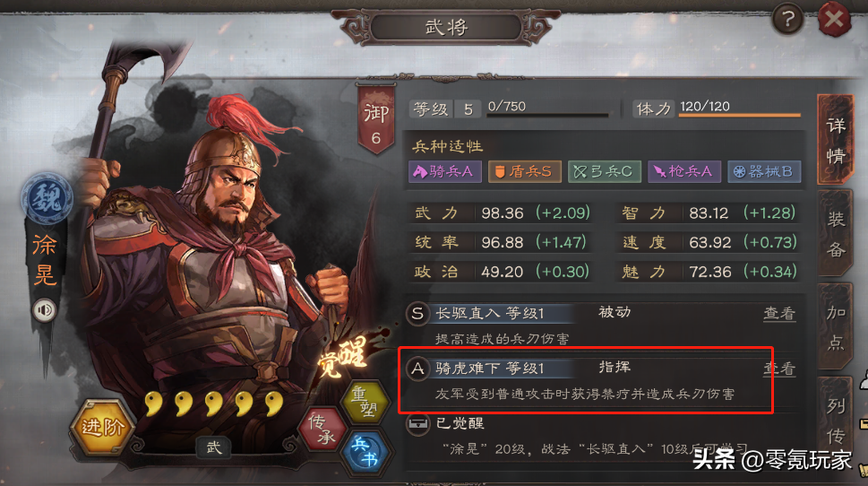Click the 魏 faction emblem
The height and width of the screenshot is (486, 868).
[x=47, y=199]
